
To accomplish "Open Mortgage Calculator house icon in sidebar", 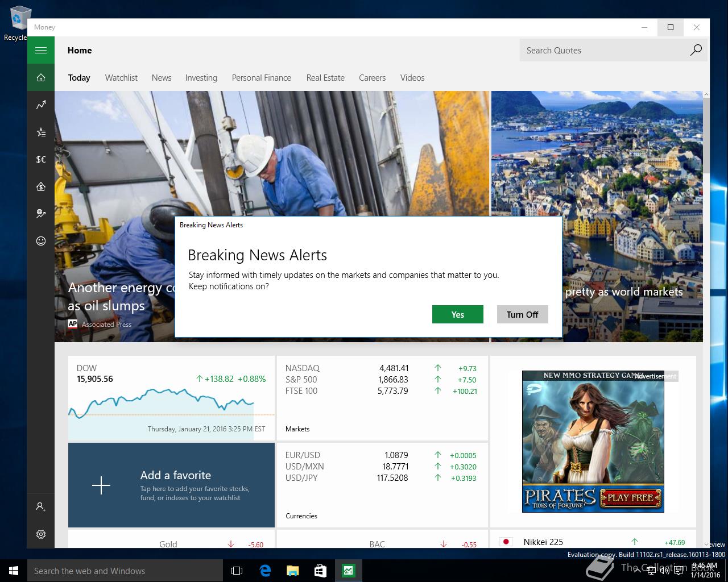I will tap(41, 186).
